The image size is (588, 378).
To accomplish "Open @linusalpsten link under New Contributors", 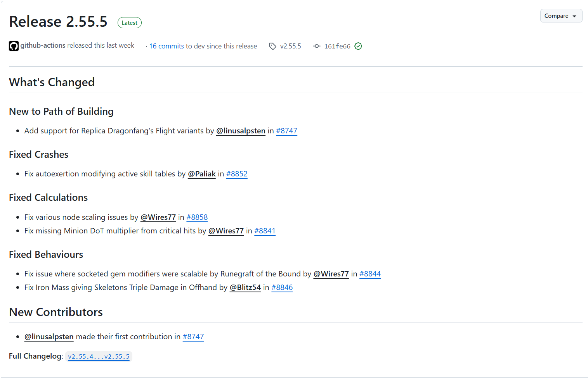I will tap(49, 337).
